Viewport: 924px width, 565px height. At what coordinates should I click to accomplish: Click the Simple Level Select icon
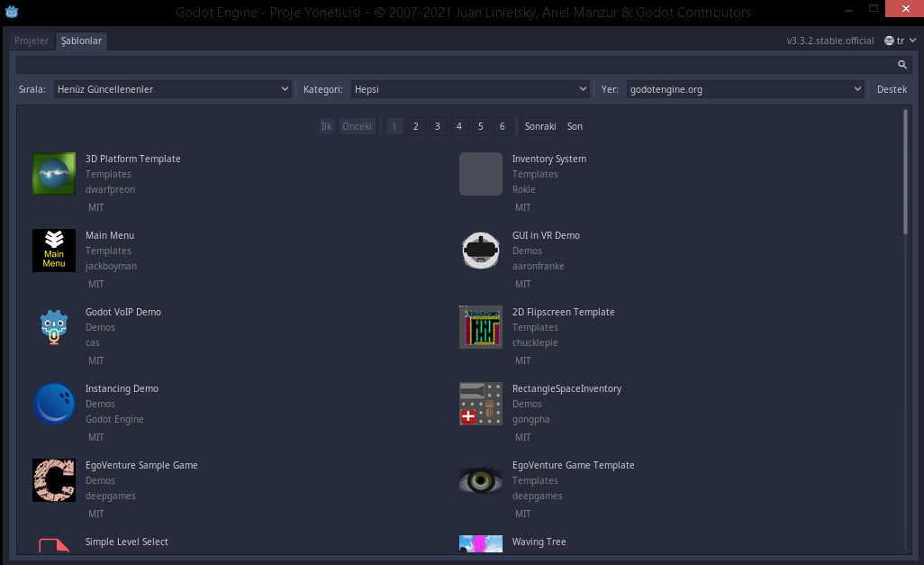[x=54, y=544]
